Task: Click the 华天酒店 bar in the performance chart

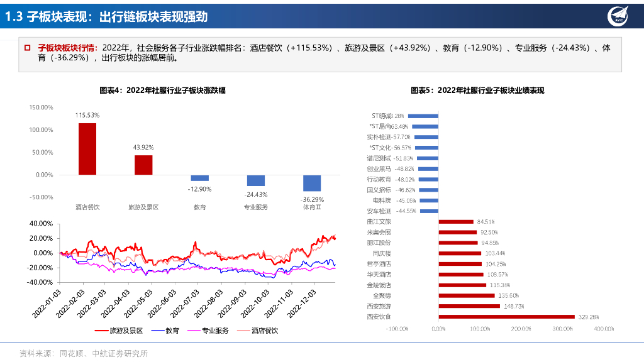Action: click(x=461, y=275)
